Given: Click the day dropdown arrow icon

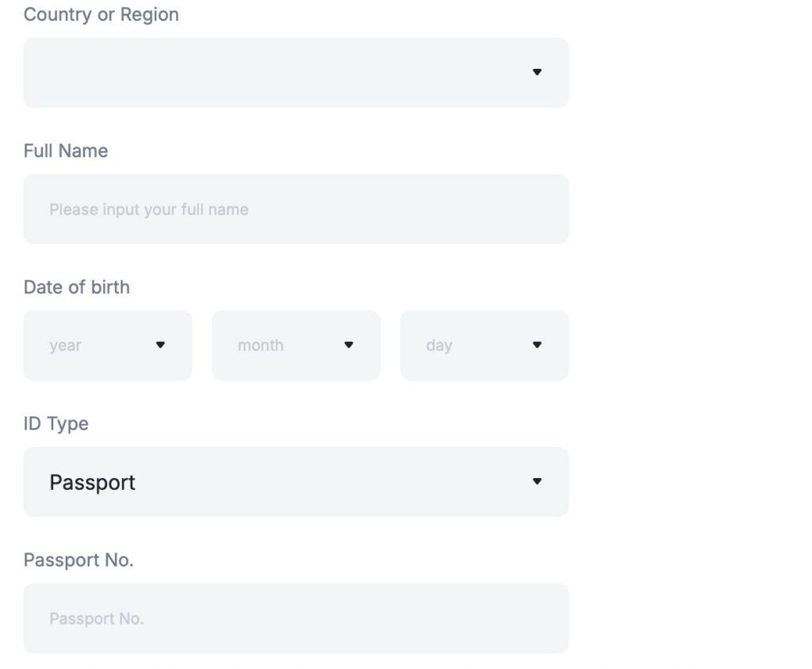Looking at the screenshot, I should 537,345.
